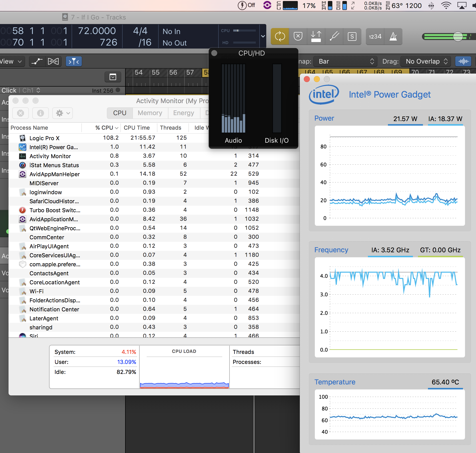Open the Wi-Fi menu bar icon
This screenshot has width=476, height=453.
click(446, 5)
